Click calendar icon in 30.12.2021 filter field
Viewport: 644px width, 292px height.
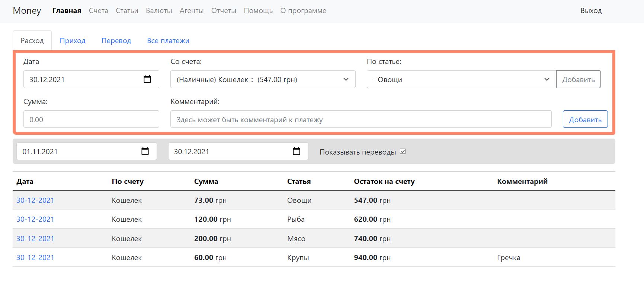click(297, 151)
